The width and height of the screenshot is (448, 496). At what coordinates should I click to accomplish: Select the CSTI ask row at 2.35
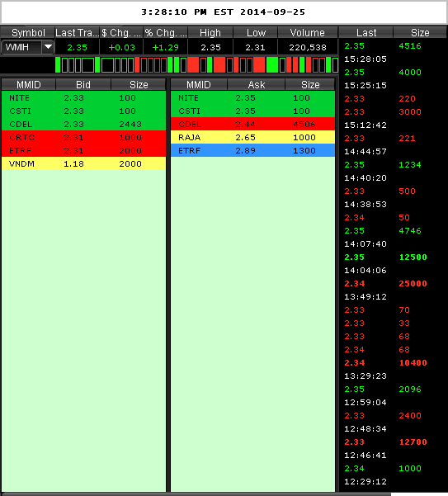pos(253,111)
